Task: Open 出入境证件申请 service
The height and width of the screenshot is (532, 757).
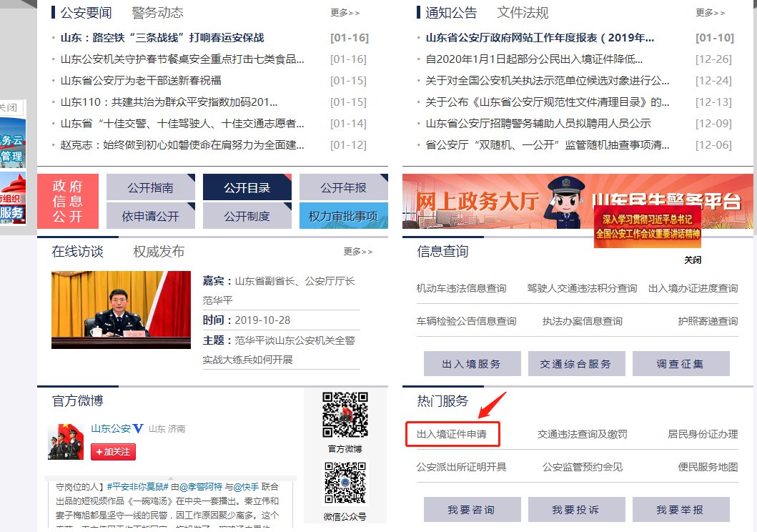Action: point(452,434)
